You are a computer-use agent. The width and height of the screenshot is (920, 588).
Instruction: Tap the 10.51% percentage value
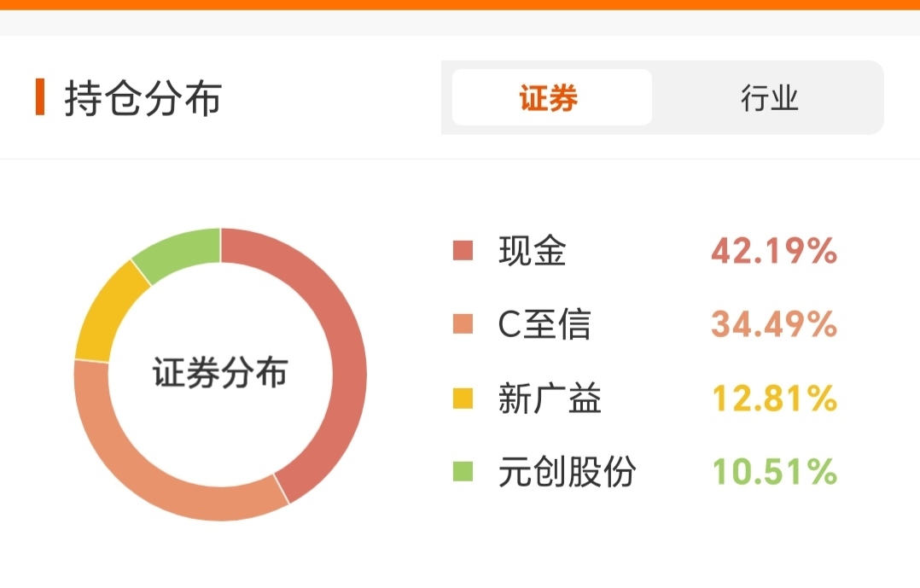[774, 472]
